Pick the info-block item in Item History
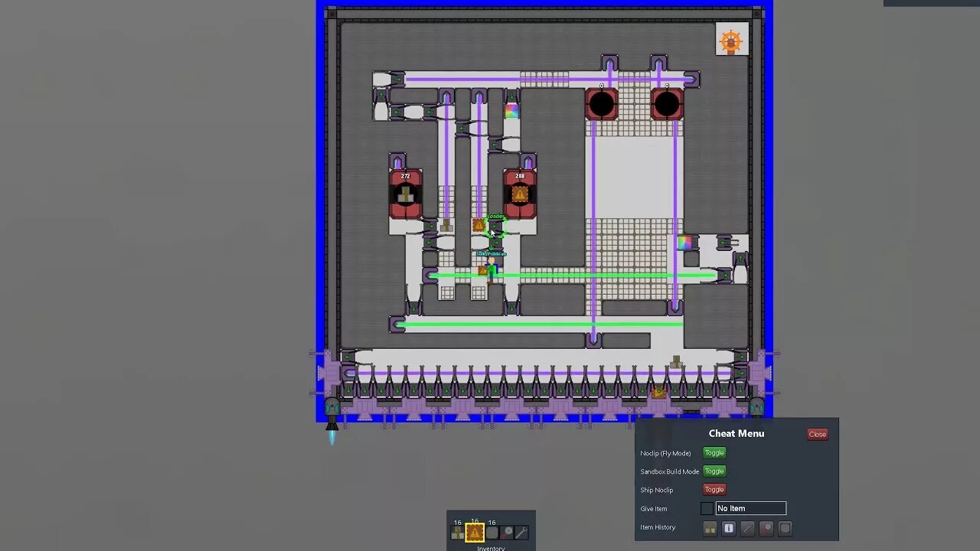This screenshot has width=980, height=551. tap(729, 528)
